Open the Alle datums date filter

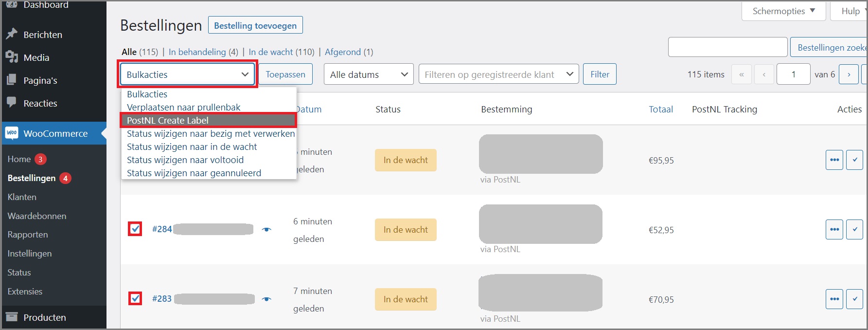[x=368, y=74]
